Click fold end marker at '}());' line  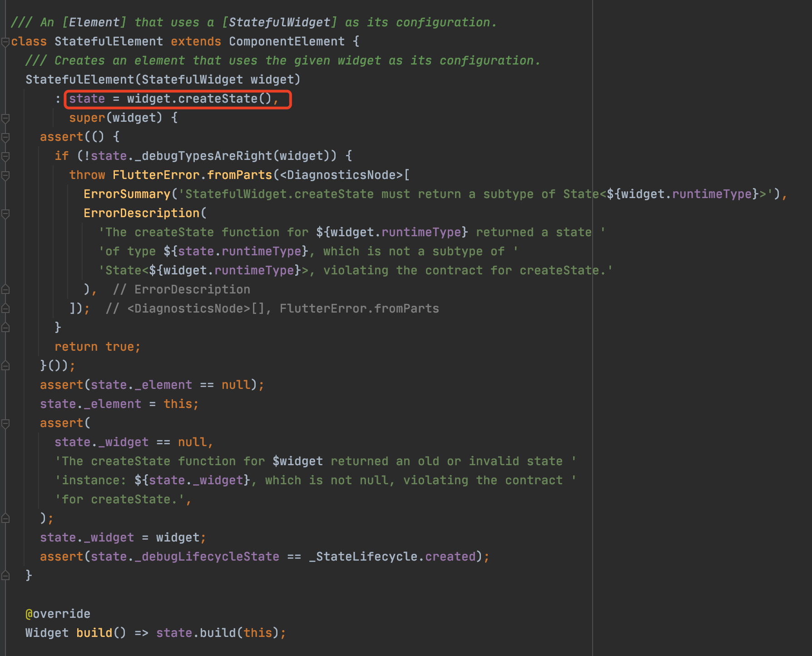tap(5, 366)
